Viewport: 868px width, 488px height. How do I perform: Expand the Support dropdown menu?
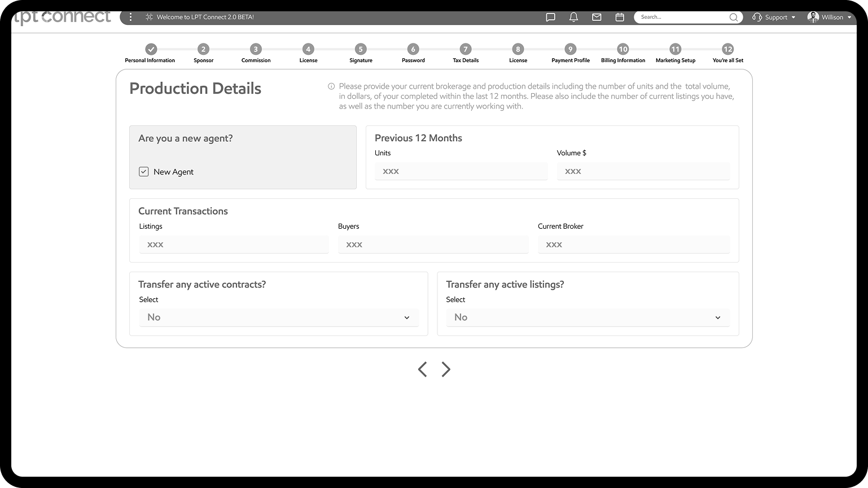pyautogui.click(x=793, y=18)
